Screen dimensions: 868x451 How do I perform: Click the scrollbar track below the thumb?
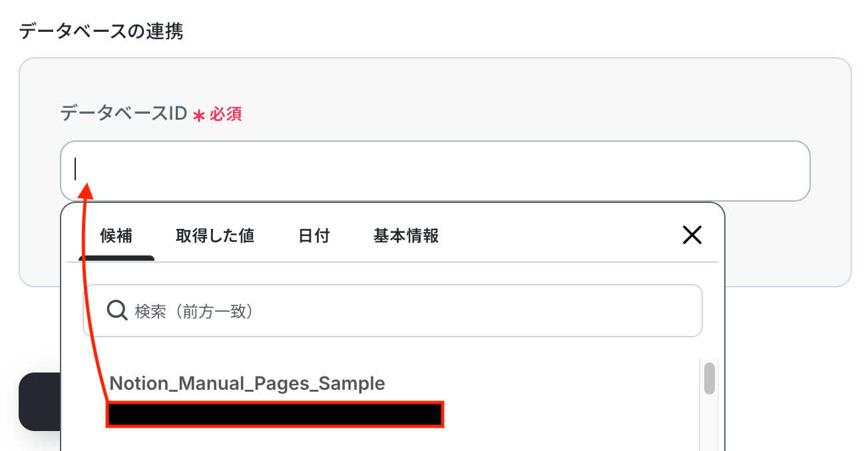(x=710, y=422)
